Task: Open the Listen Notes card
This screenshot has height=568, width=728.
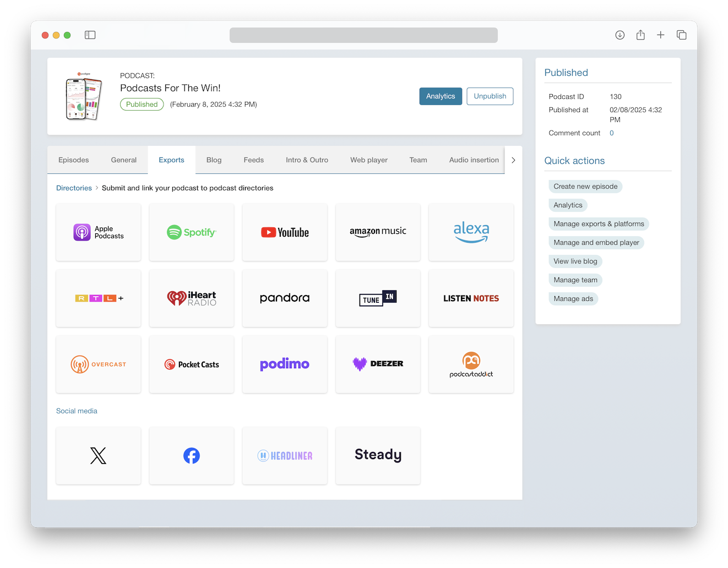Action: click(471, 298)
